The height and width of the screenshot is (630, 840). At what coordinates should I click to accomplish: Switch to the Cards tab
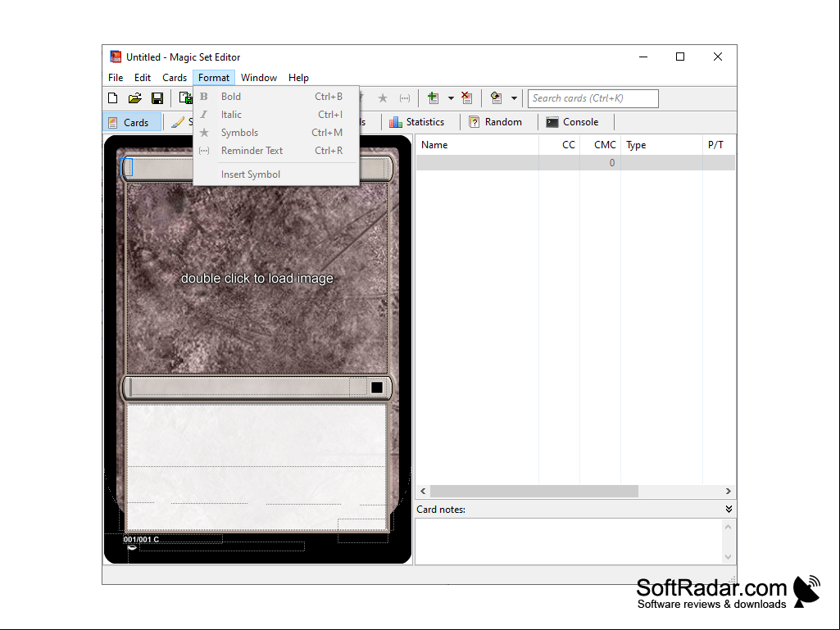click(x=132, y=122)
